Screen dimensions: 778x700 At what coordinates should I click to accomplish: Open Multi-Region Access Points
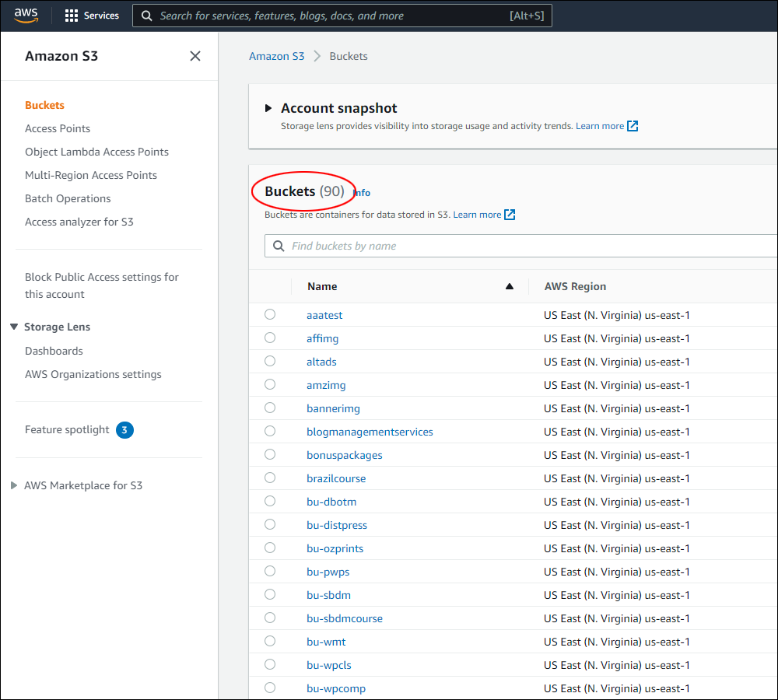coord(91,175)
